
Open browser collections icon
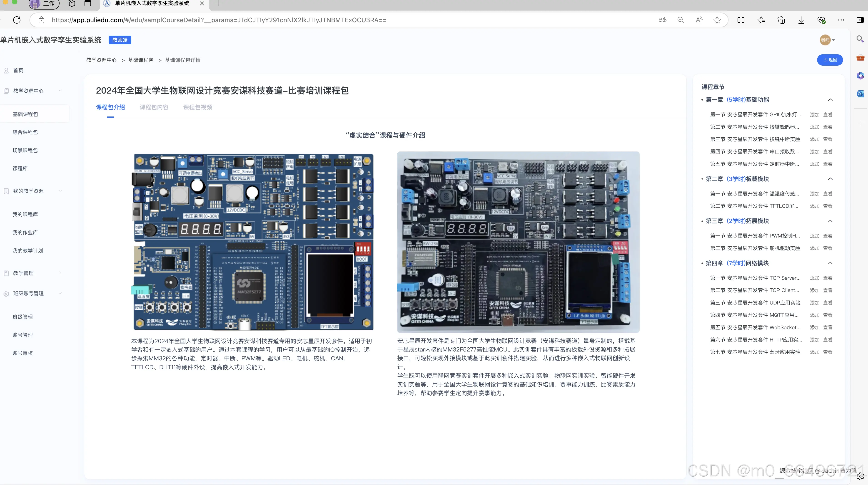781,20
